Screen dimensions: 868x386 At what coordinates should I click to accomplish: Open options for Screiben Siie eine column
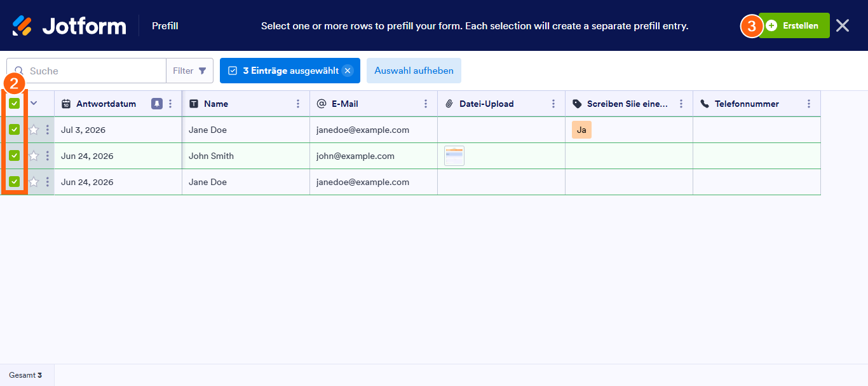(x=681, y=104)
